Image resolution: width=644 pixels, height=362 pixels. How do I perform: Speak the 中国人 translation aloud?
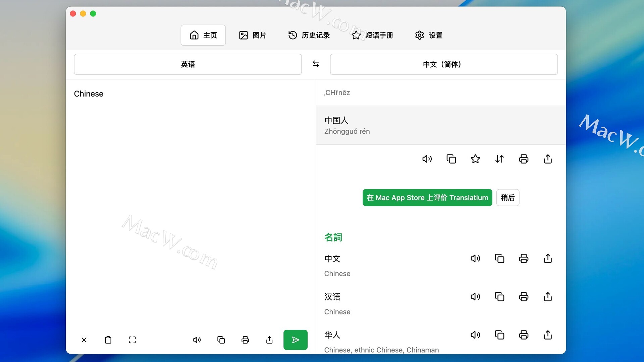(x=427, y=159)
